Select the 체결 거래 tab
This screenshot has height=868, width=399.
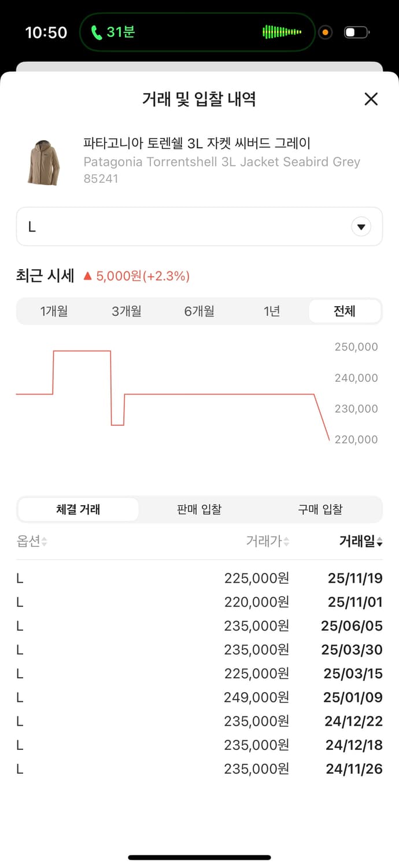tap(78, 509)
